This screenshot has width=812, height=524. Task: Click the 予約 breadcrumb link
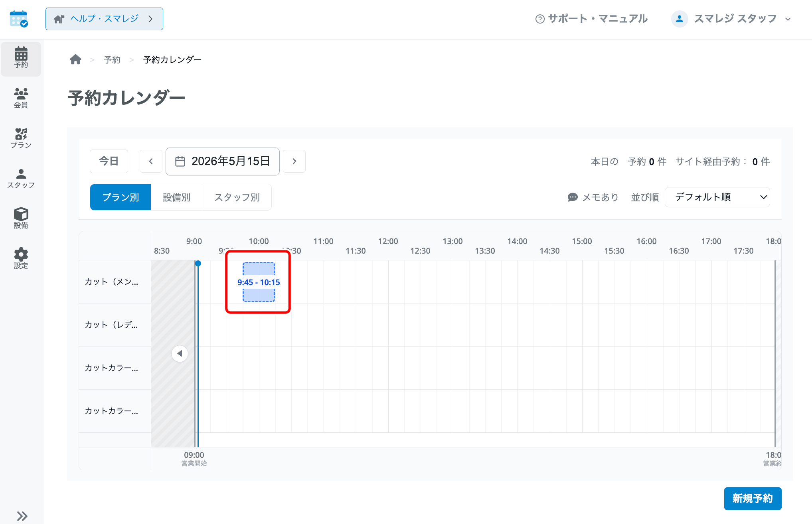[112, 60]
